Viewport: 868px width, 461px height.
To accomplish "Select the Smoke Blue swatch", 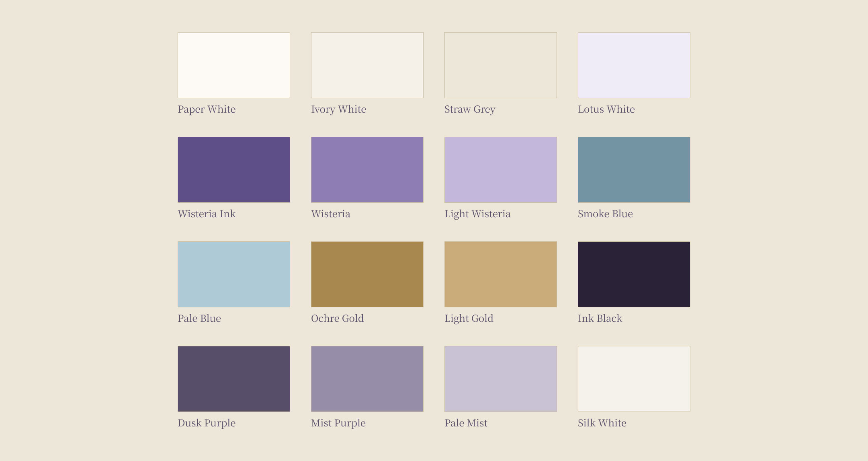I will tap(634, 170).
